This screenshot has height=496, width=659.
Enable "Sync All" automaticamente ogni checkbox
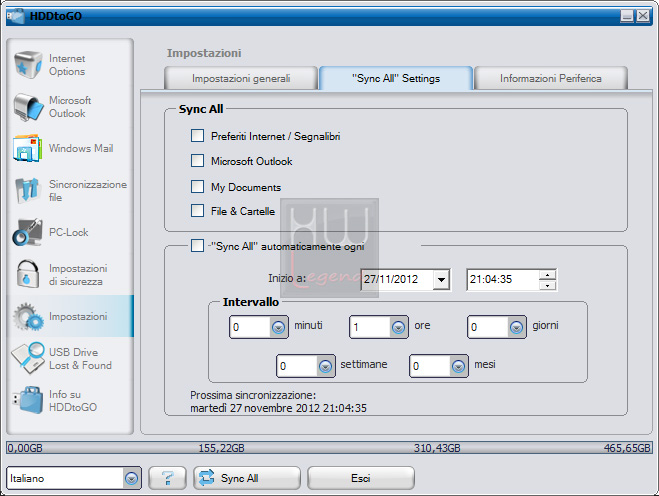(197, 245)
